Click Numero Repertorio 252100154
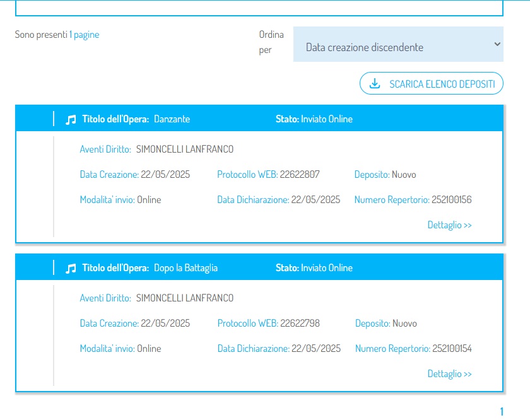Image resolution: width=530 pixels, height=420 pixels. tap(452, 348)
